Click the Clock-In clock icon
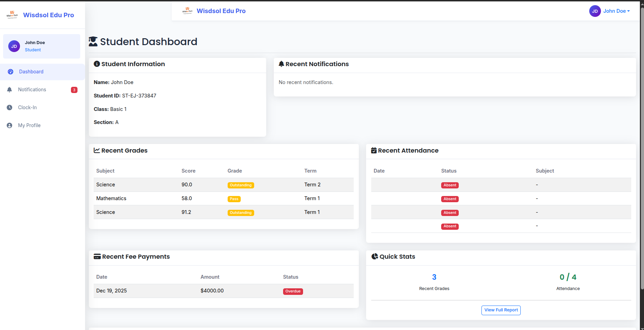 [x=10, y=107]
